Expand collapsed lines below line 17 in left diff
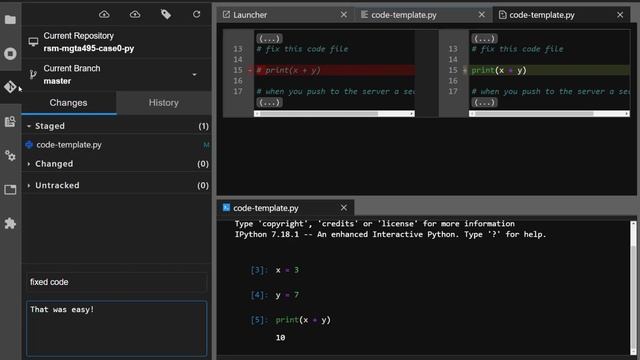Viewport: 640px width, 360px height. tap(269, 102)
